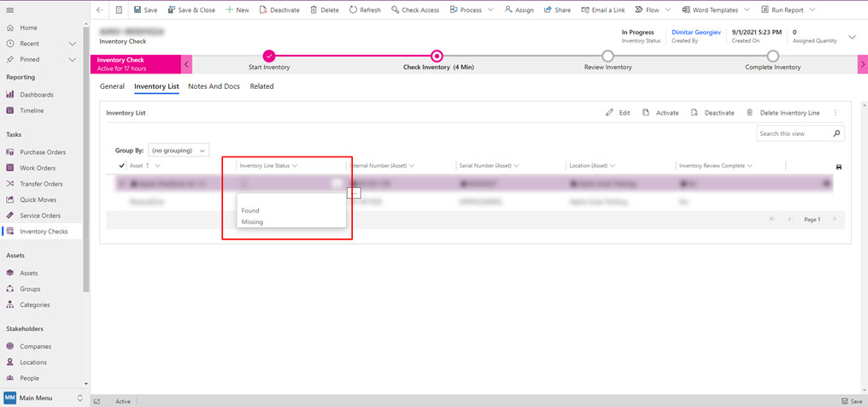
Task: Click the Search this view field
Action: pos(793,133)
